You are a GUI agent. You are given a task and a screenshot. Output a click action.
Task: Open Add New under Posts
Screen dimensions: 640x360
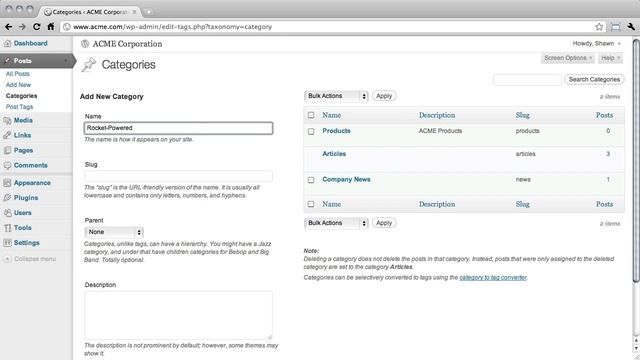click(x=18, y=85)
